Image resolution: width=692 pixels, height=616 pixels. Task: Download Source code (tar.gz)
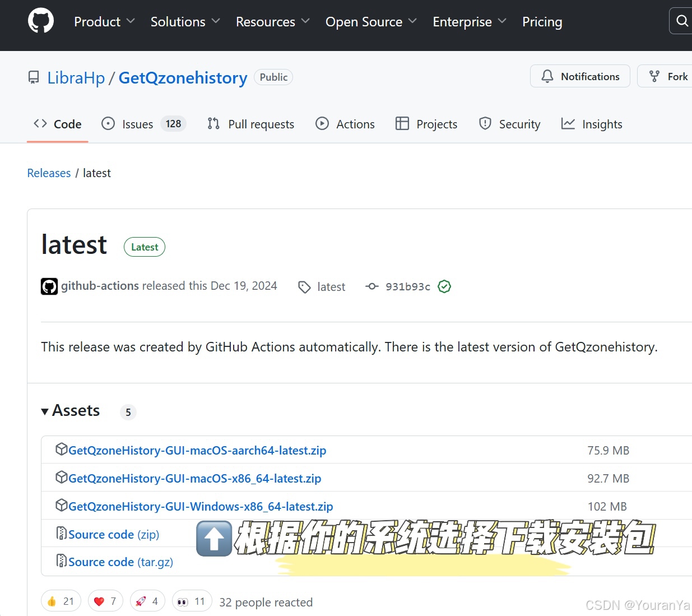120,562
